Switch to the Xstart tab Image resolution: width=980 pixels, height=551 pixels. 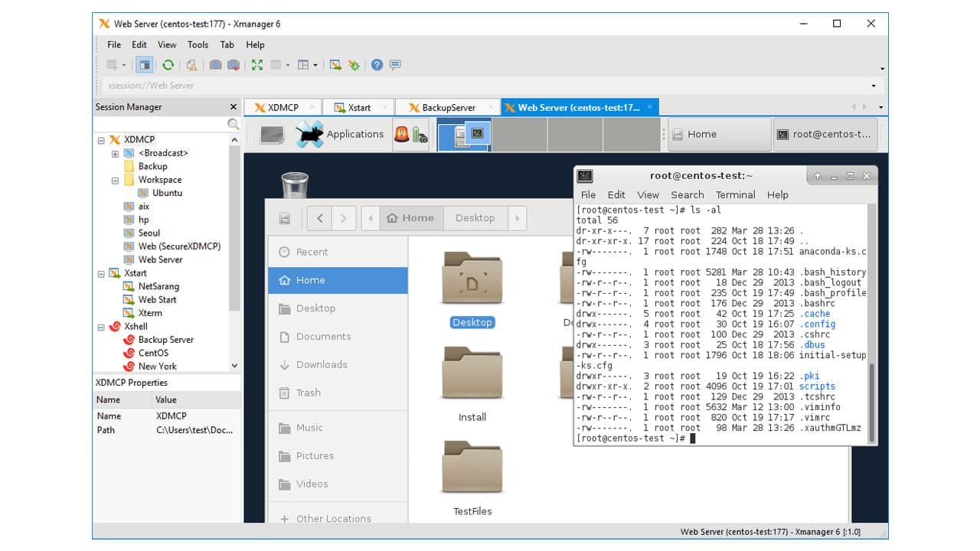pyautogui.click(x=358, y=106)
